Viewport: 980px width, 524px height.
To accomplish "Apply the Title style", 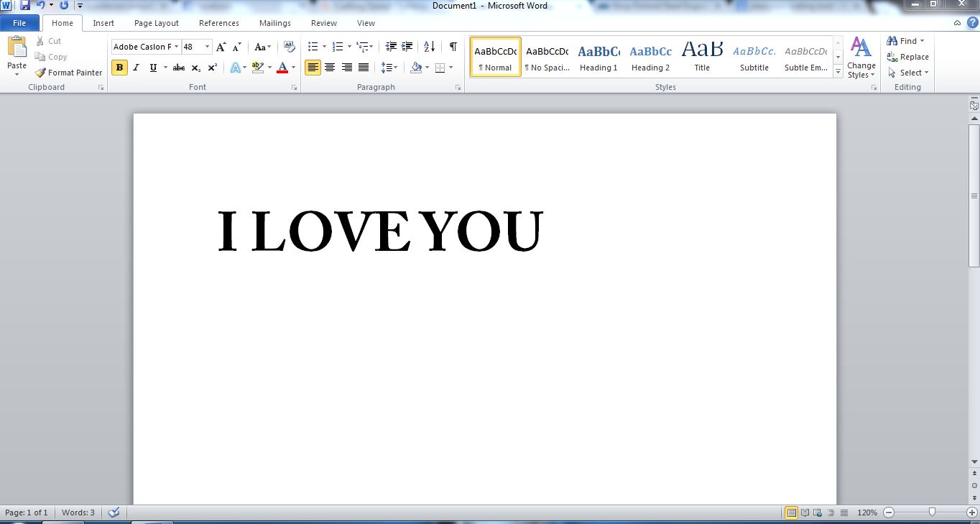I will coord(702,57).
